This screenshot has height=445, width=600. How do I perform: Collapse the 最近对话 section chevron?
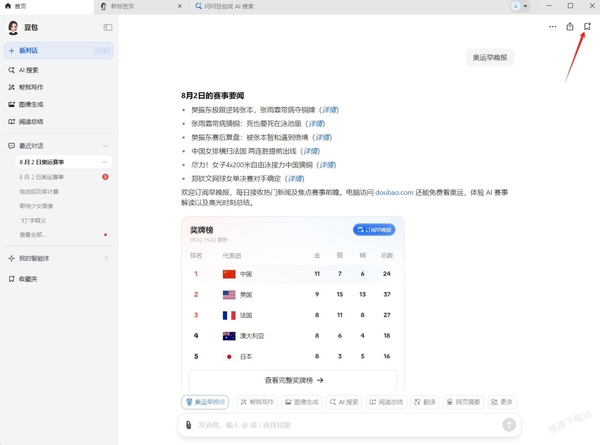[x=106, y=146]
